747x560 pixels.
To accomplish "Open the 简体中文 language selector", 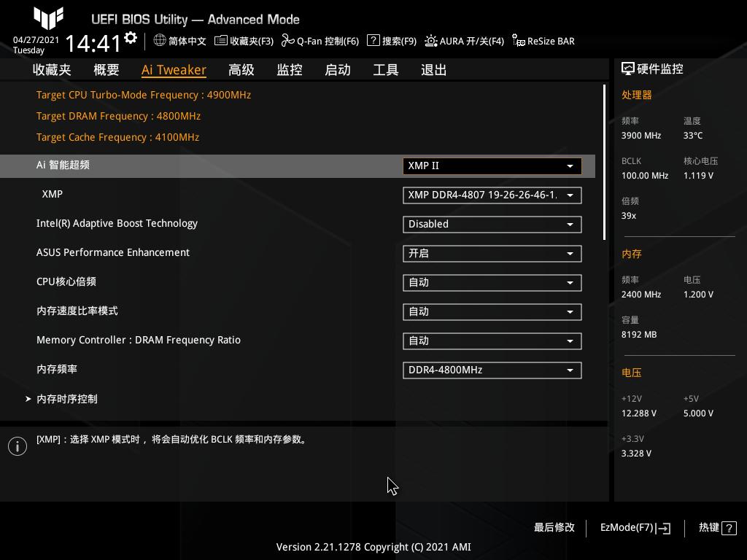I will (x=179, y=42).
